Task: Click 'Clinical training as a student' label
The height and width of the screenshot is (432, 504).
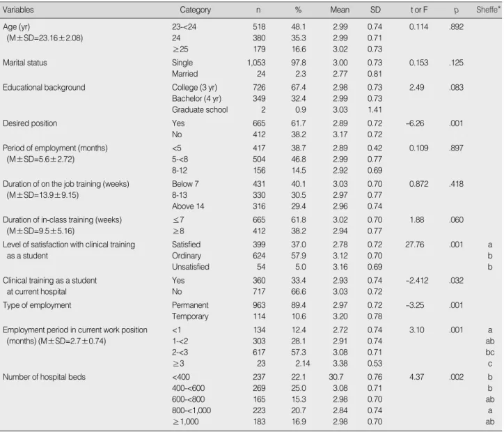Action: pos(50,281)
